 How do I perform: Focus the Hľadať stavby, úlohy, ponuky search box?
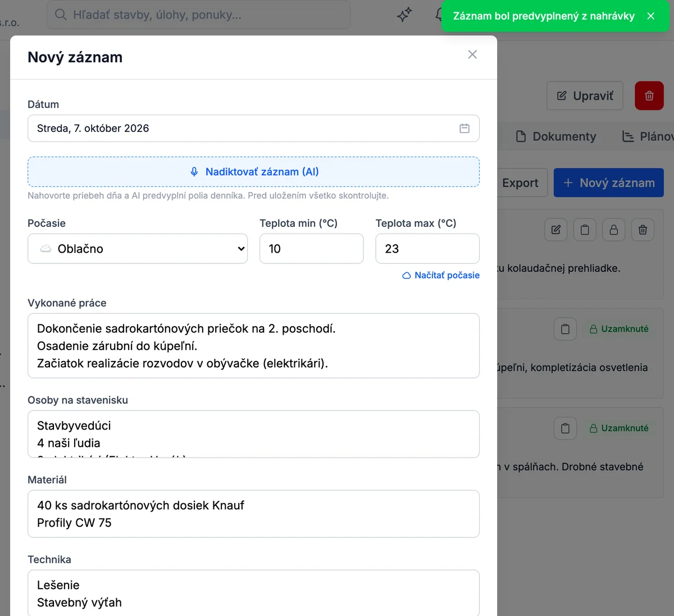199,15
